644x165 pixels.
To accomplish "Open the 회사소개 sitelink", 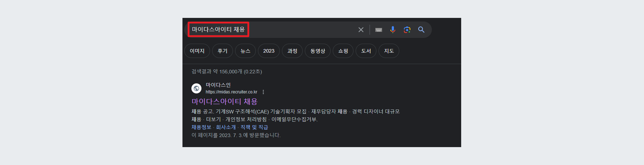I will click(x=226, y=127).
